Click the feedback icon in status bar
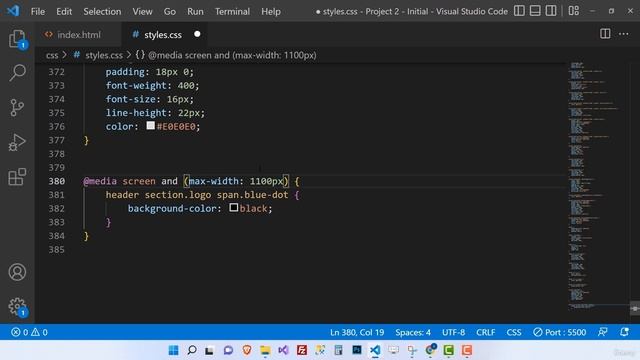Viewport: 640px width, 360px height. [602, 332]
